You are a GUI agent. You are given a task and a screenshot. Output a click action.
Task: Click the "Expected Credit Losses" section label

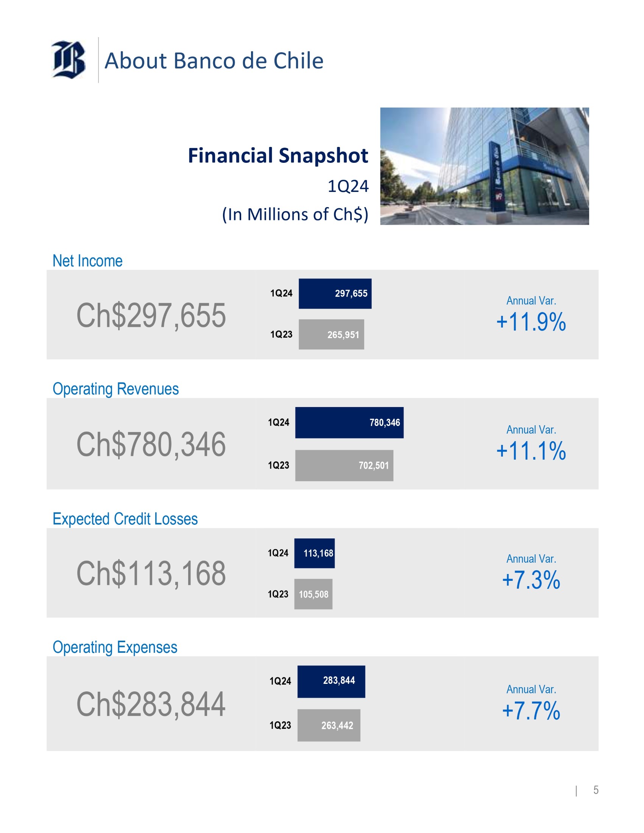coord(125,519)
